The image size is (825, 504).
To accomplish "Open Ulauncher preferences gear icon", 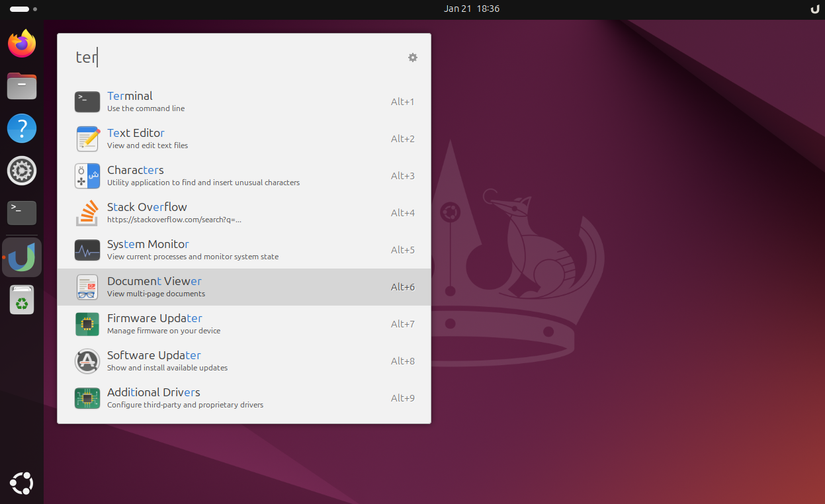I will tap(412, 57).
